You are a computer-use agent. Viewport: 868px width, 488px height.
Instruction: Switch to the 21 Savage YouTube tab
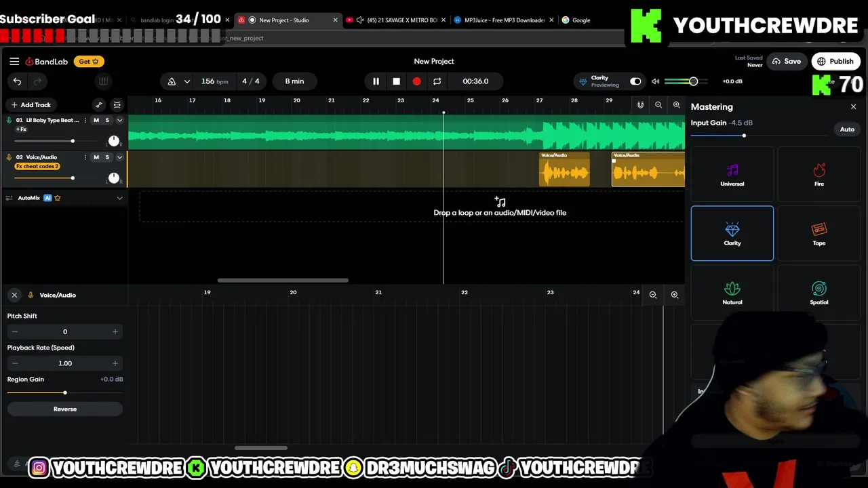pyautogui.click(x=397, y=20)
